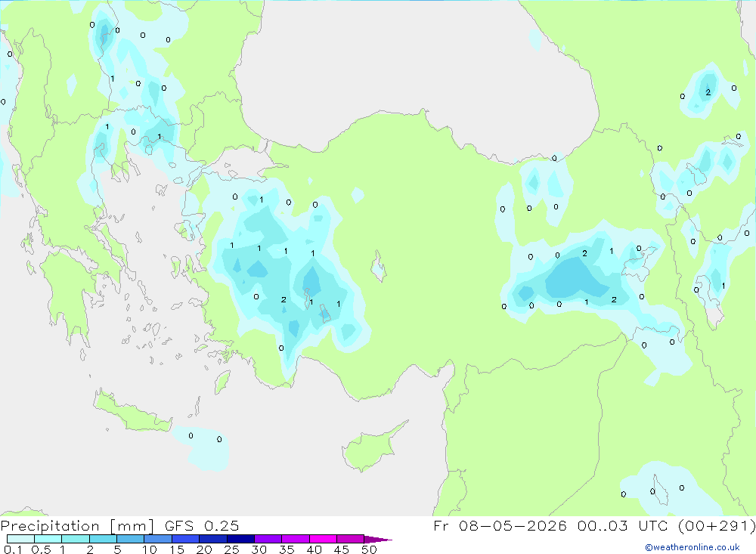756x554 pixels.
Task: Click the island of Crete on the map
Action: 132,411
